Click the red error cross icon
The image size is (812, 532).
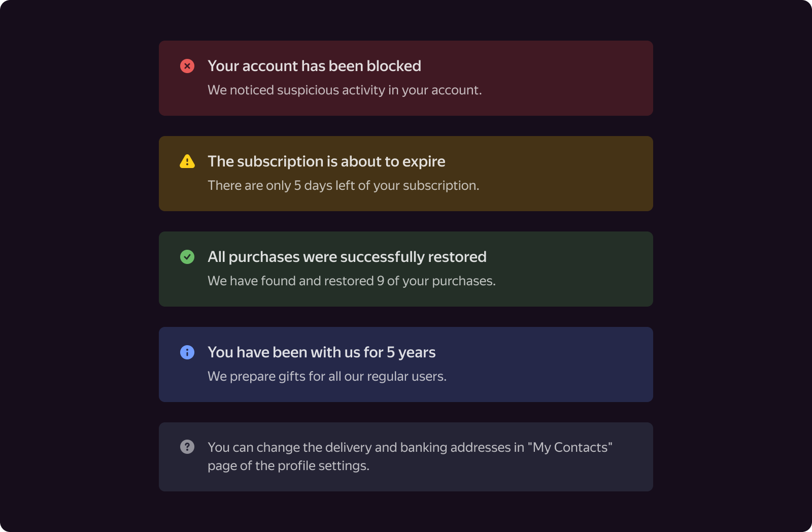click(x=187, y=66)
